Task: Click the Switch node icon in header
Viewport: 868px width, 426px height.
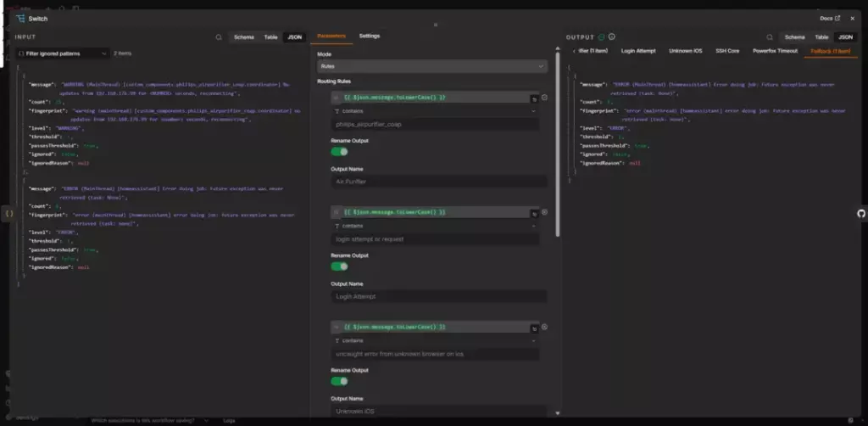Action: point(20,19)
